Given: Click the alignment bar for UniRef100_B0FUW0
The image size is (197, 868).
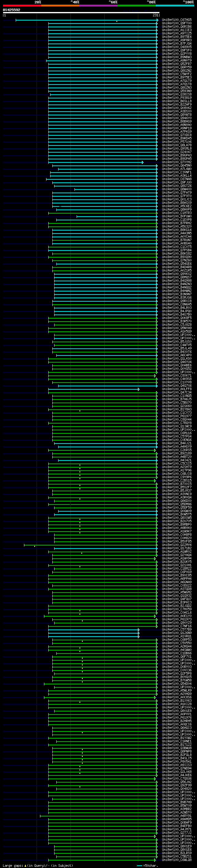Looking at the screenshot, I should click(x=117, y=216).
